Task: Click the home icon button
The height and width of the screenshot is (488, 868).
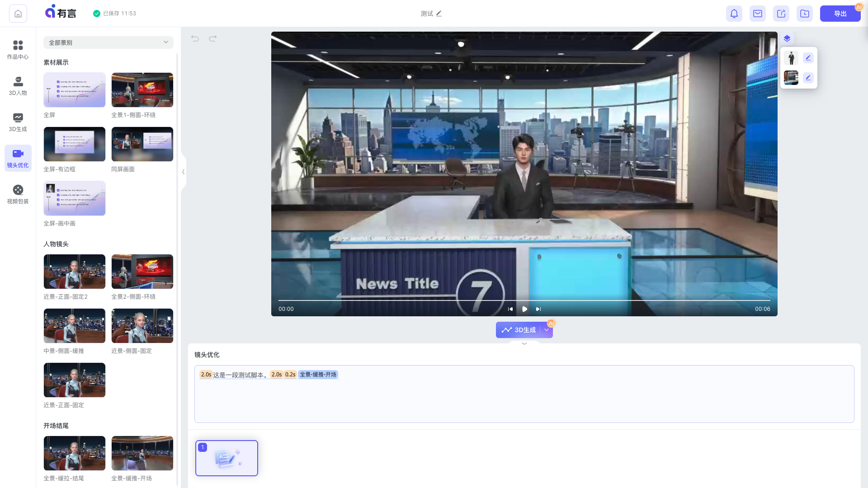Action: pos(18,14)
